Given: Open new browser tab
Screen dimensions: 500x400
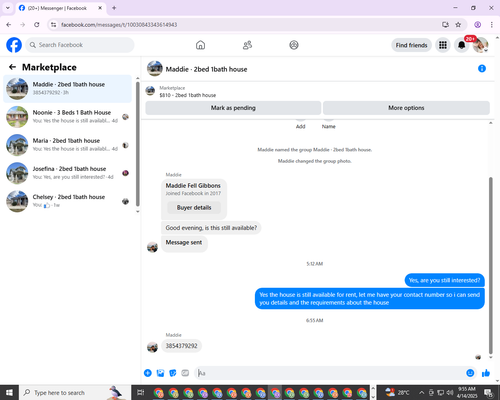Looking at the screenshot, I should tap(114, 8).
